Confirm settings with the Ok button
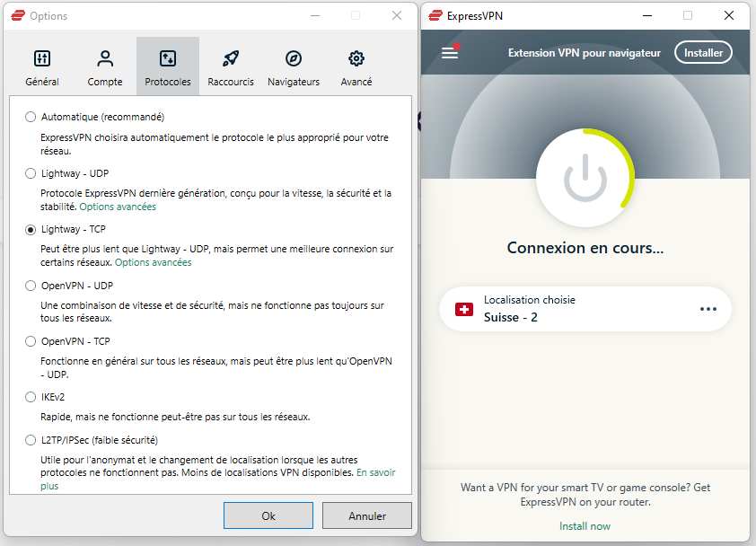The height and width of the screenshot is (546, 756). click(x=268, y=515)
